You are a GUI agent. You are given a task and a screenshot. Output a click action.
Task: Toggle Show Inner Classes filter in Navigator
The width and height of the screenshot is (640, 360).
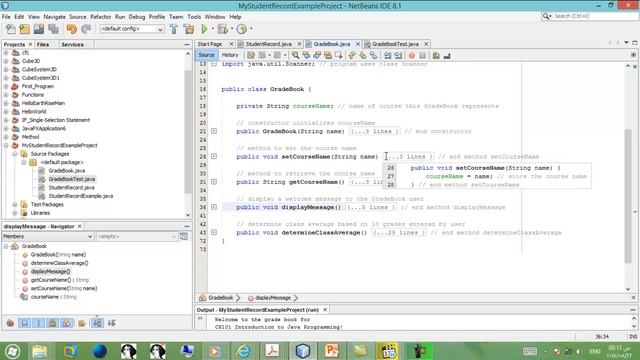(66, 323)
